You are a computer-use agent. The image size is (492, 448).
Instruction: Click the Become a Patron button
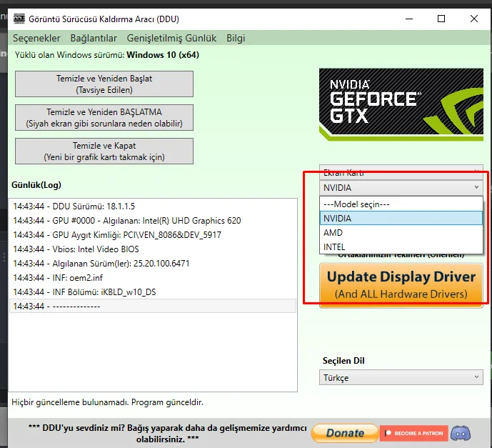click(x=413, y=433)
